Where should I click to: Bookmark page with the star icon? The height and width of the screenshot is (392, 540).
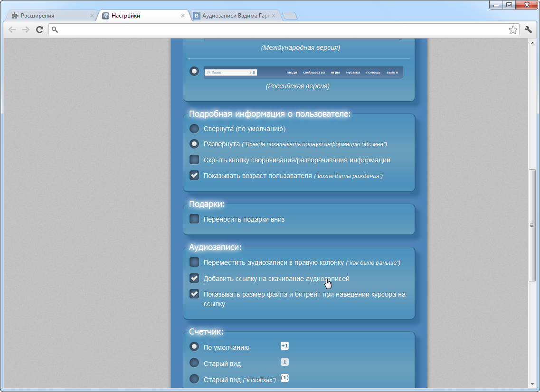513,29
